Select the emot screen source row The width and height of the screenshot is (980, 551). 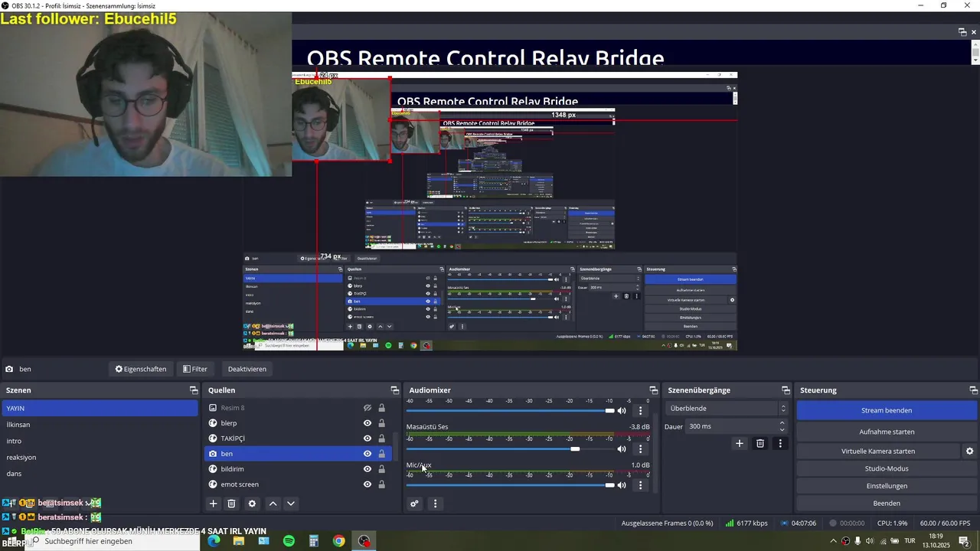[x=298, y=484]
